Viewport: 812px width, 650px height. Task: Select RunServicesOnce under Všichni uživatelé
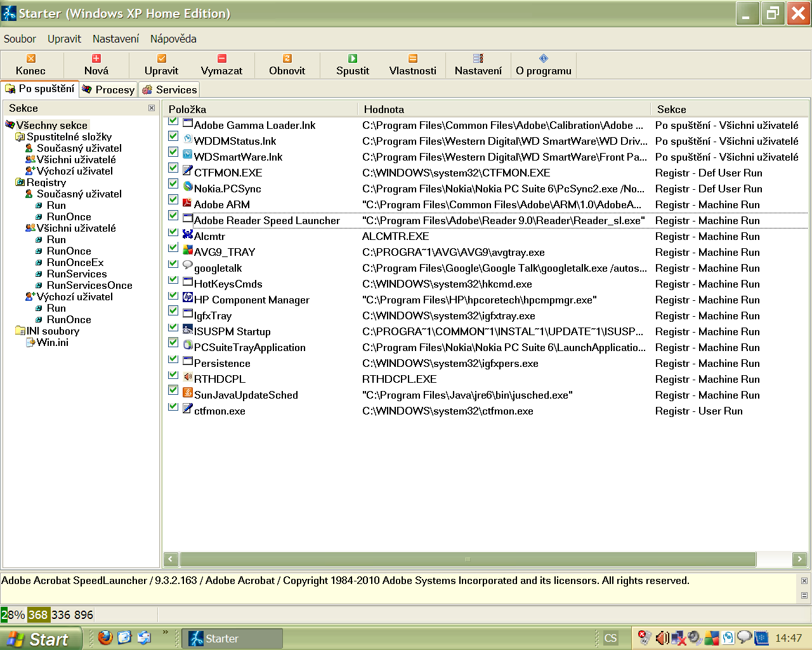(x=89, y=285)
